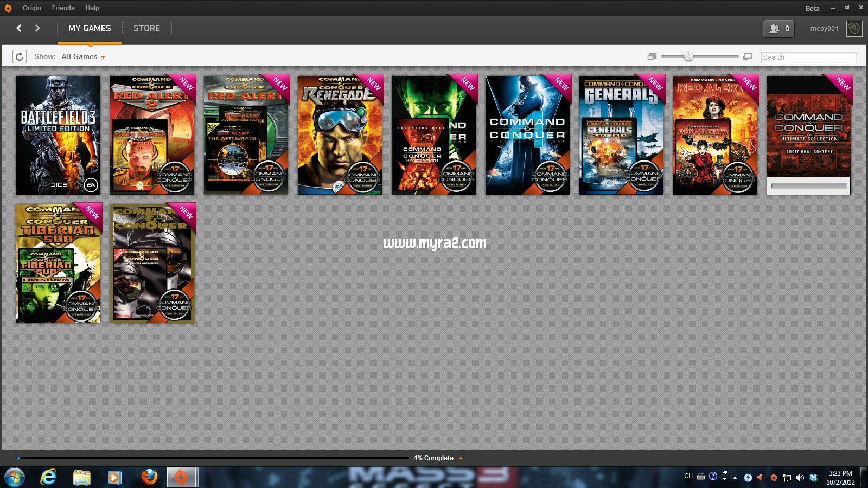Go forward with the right arrow
868x488 pixels.
point(37,28)
